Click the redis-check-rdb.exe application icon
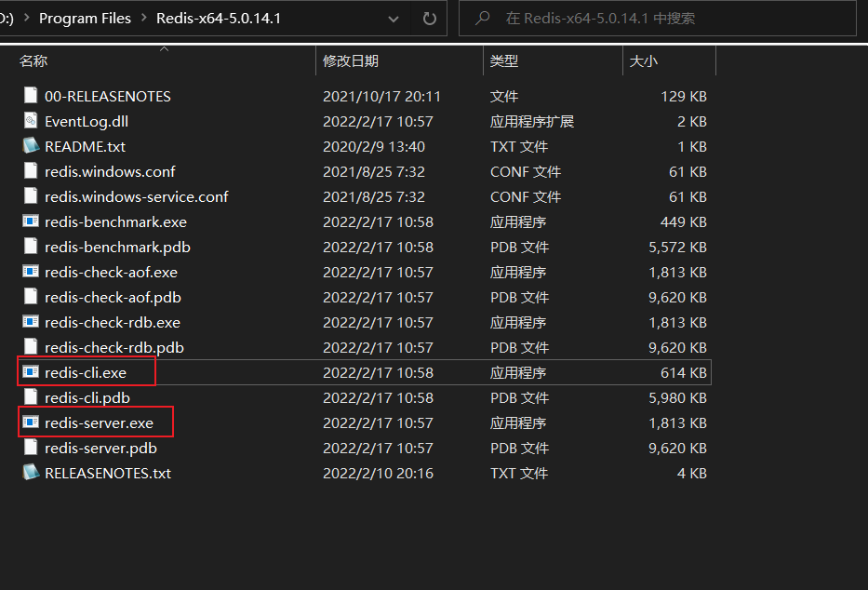This screenshot has width=868, height=590. pos(31,322)
